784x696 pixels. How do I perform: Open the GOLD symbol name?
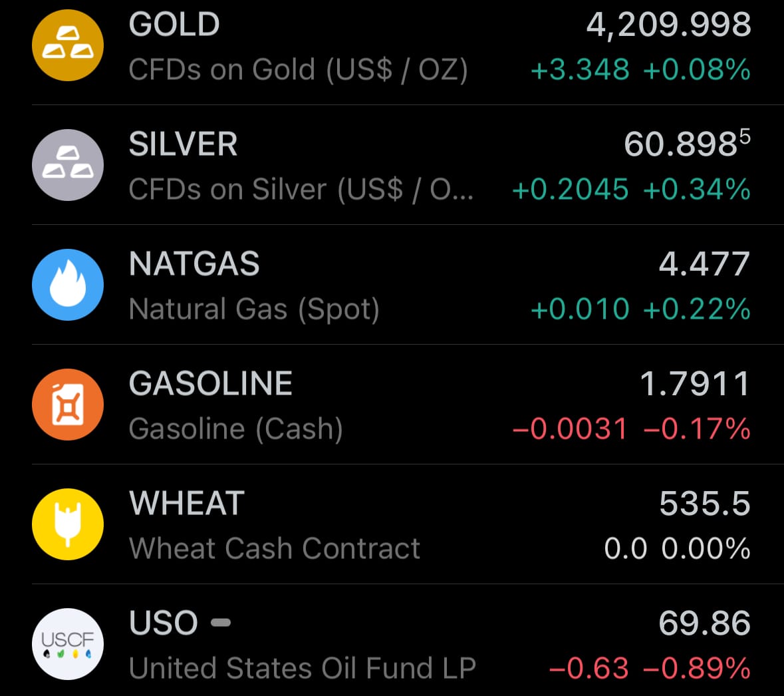[x=174, y=25]
